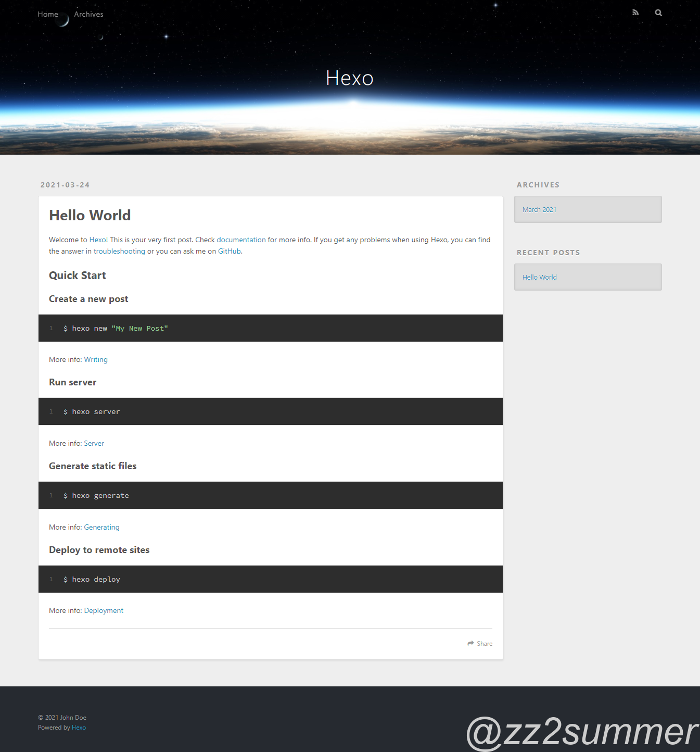The width and height of the screenshot is (700, 752).
Task: Open Hello World under Recent Posts
Action: [x=539, y=277]
